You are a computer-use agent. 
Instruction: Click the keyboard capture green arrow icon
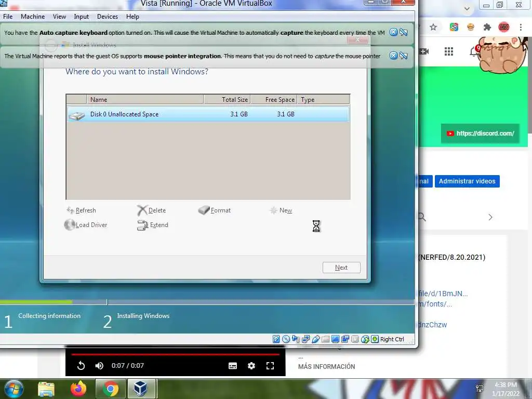[x=375, y=339]
